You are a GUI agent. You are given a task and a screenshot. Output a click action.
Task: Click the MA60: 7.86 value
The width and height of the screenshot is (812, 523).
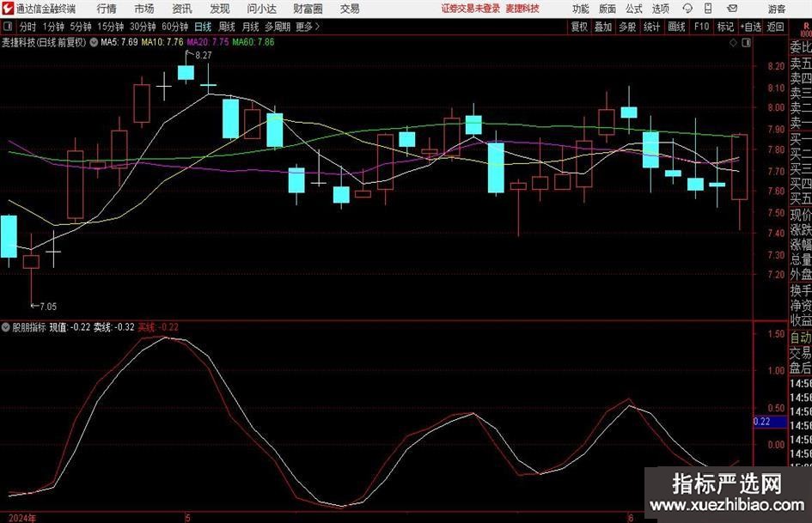253,42
